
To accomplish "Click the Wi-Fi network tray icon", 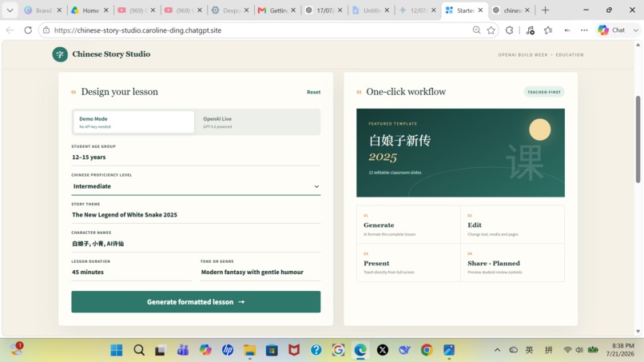I will 567,350.
